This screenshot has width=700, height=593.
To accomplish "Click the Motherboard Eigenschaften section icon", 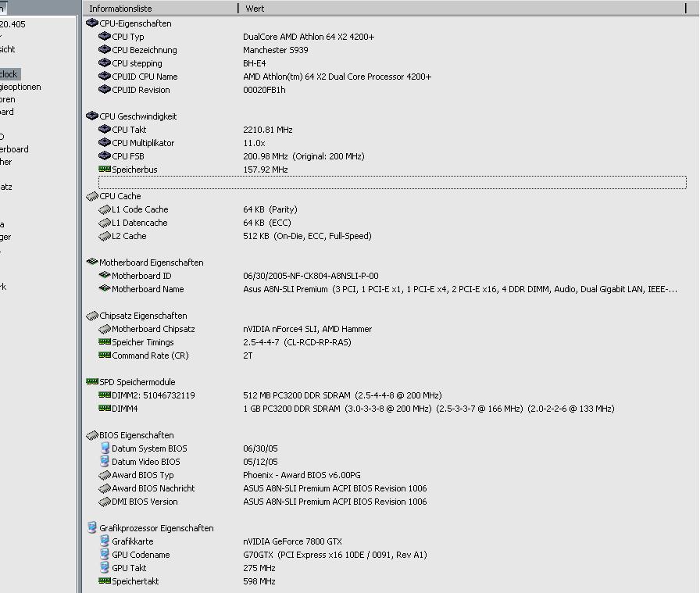I will click(x=92, y=262).
